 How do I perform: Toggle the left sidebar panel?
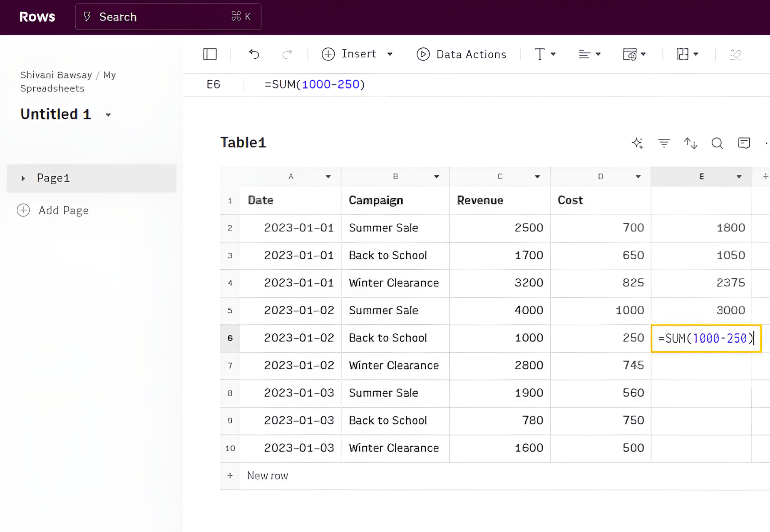[x=210, y=54]
